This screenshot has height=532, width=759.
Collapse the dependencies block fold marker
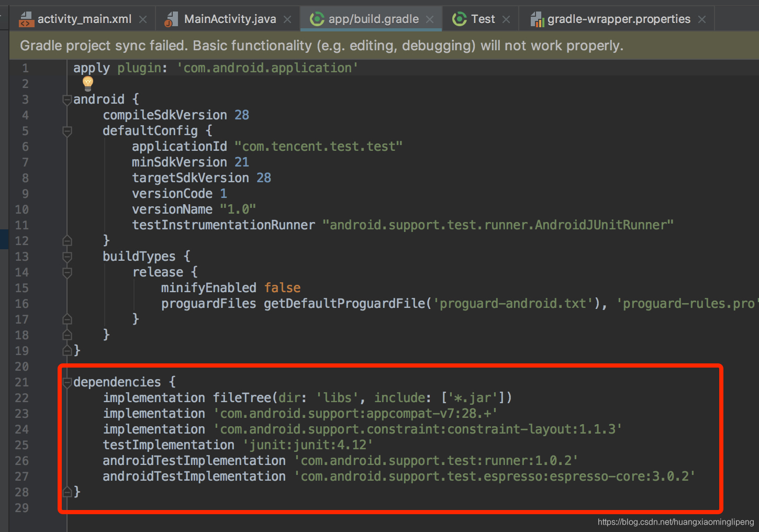pyautogui.click(x=66, y=382)
